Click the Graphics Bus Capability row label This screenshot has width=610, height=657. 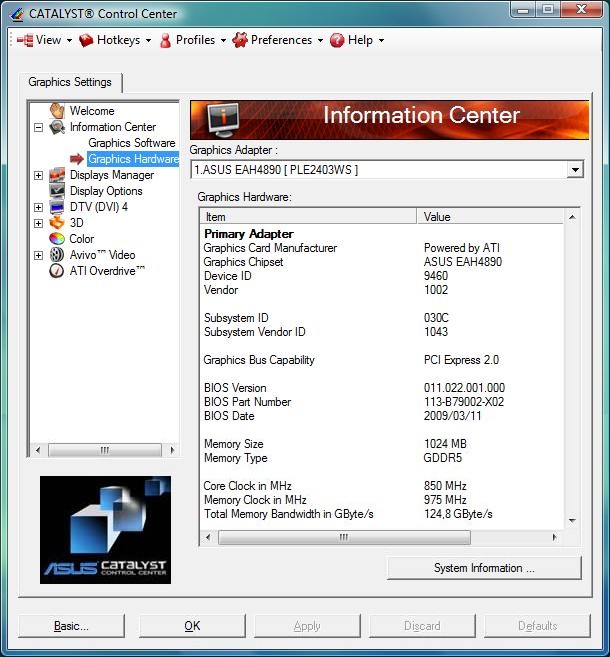point(259,360)
